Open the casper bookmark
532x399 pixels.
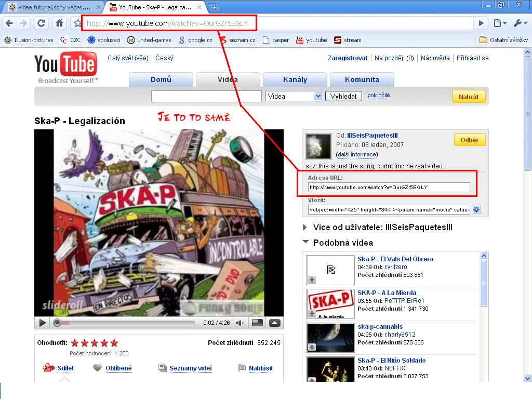click(276, 40)
